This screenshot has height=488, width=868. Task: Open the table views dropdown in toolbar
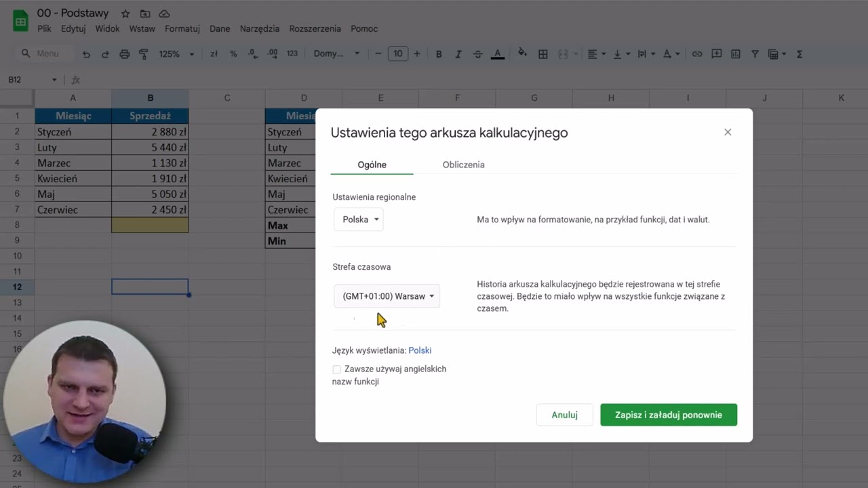[x=776, y=54]
